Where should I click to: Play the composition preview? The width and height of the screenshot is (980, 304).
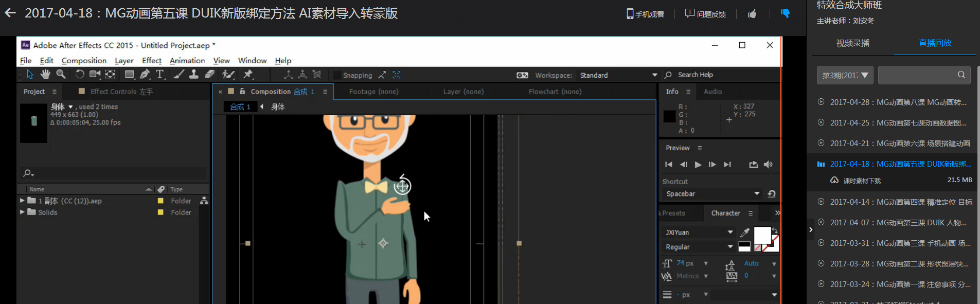698,165
